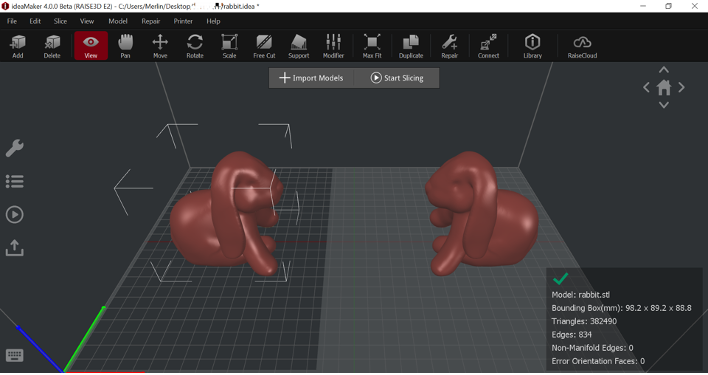Expand the model list sidebar panel

14,181
